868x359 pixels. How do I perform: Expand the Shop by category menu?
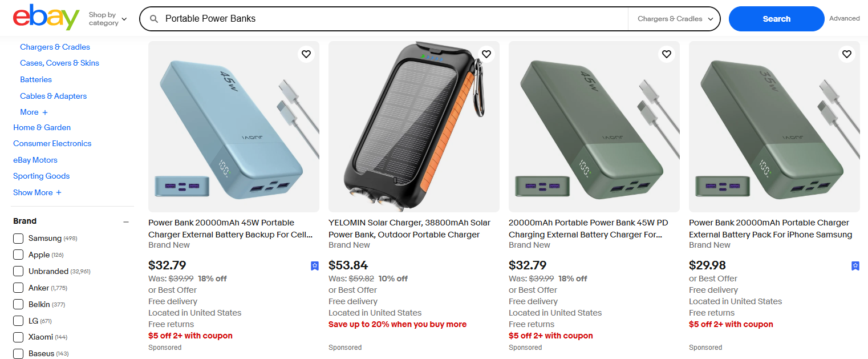coord(107,18)
